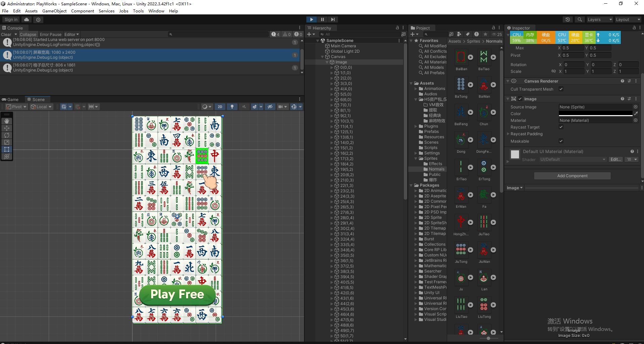The height and width of the screenshot is (344, 644).
Task: Open the global search magnifier icon
Action: 579,19
